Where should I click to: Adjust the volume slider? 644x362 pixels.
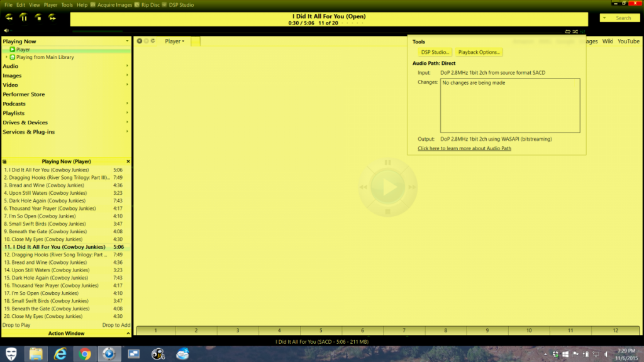click(35, 30)
